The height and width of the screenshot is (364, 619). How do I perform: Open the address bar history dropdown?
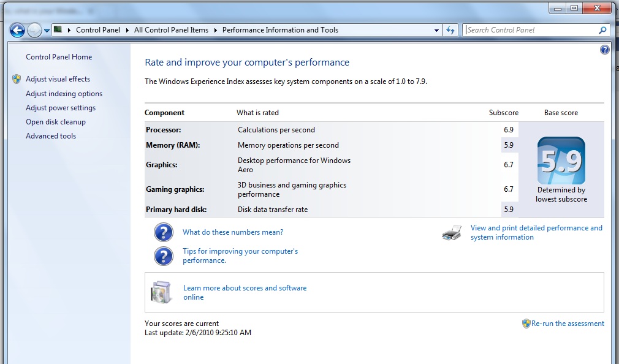click(x=436, y=30)
